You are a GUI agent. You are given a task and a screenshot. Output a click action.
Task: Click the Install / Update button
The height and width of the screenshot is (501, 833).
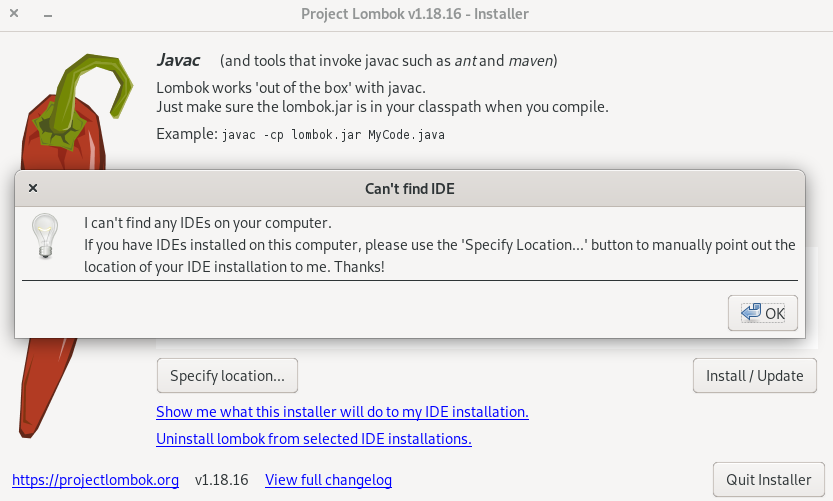pyautogui.click(x=754, y=376)
